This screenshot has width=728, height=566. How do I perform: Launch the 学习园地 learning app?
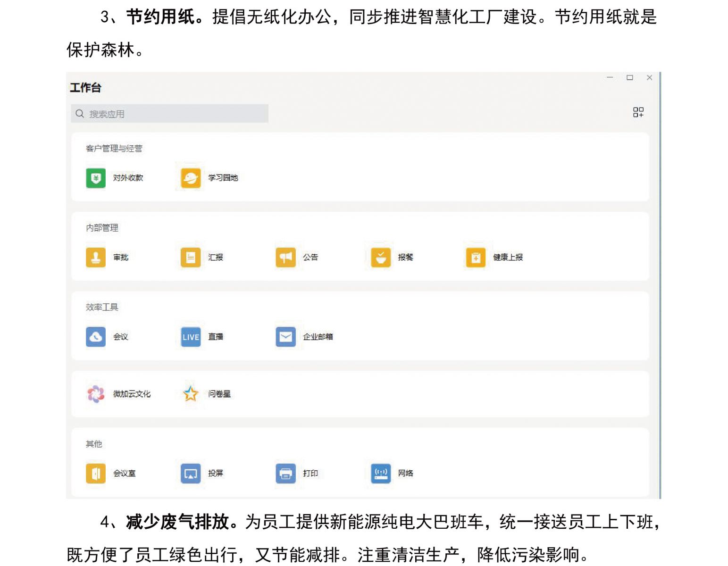click(191, 178)
